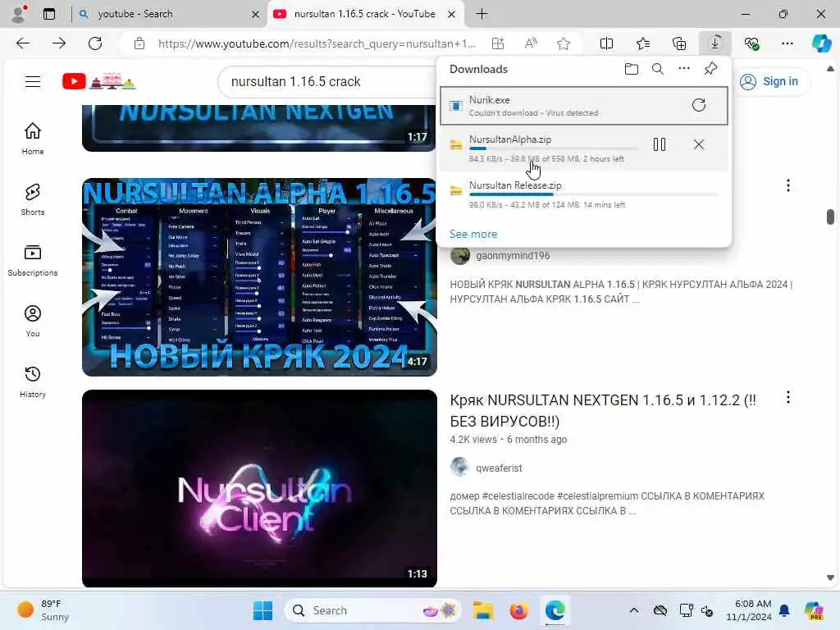Open Edge Settings and more menu
840x630 pixels.
[787, 43]
